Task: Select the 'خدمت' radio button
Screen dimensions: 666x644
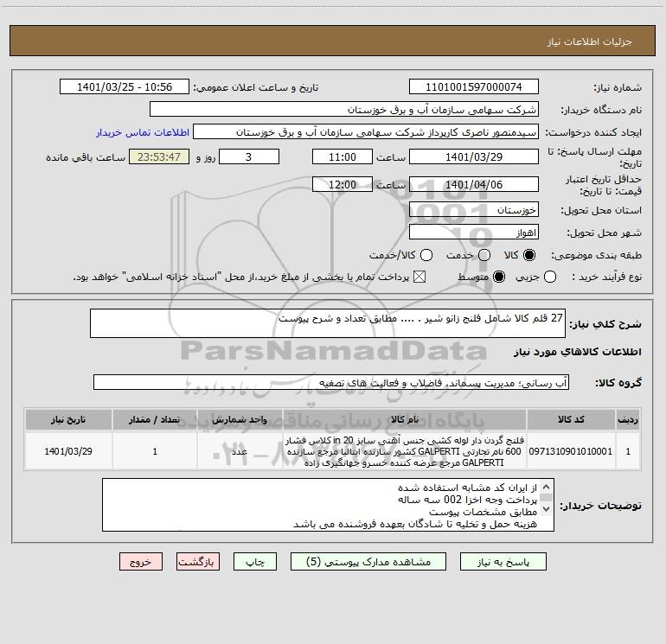Action: tap(484, 255)
